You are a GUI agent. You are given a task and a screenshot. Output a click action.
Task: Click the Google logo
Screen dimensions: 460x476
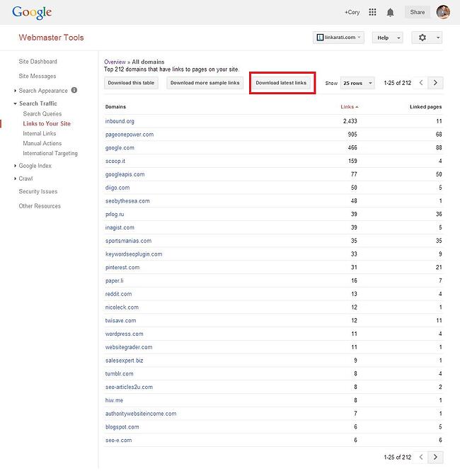32,13
